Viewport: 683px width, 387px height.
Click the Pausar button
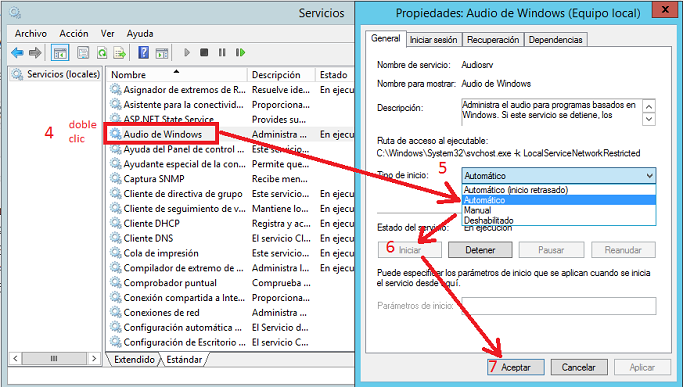[x=551, y=250]
